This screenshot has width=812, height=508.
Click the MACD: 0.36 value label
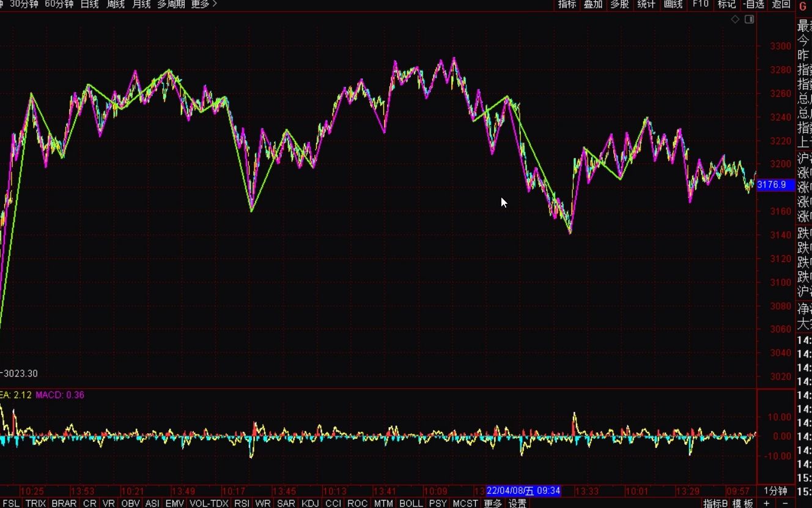point(60,395)
